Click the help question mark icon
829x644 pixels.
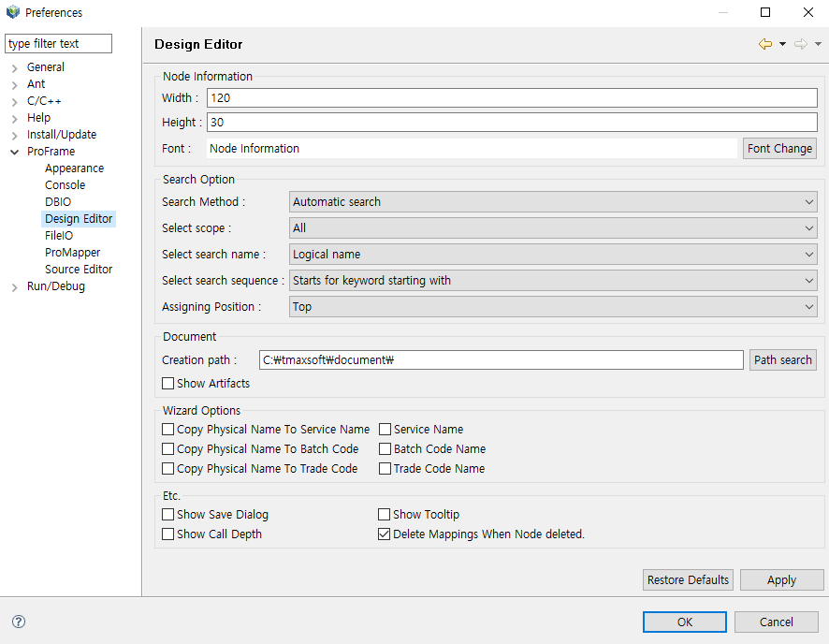[19, 622]
